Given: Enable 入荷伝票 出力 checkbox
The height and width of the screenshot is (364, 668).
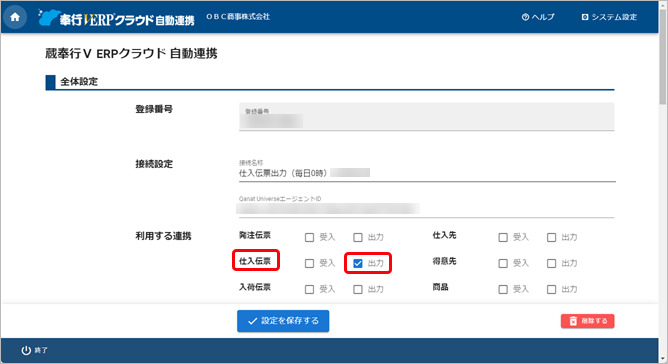Looking at the screenshot, I should coord(358,289).
